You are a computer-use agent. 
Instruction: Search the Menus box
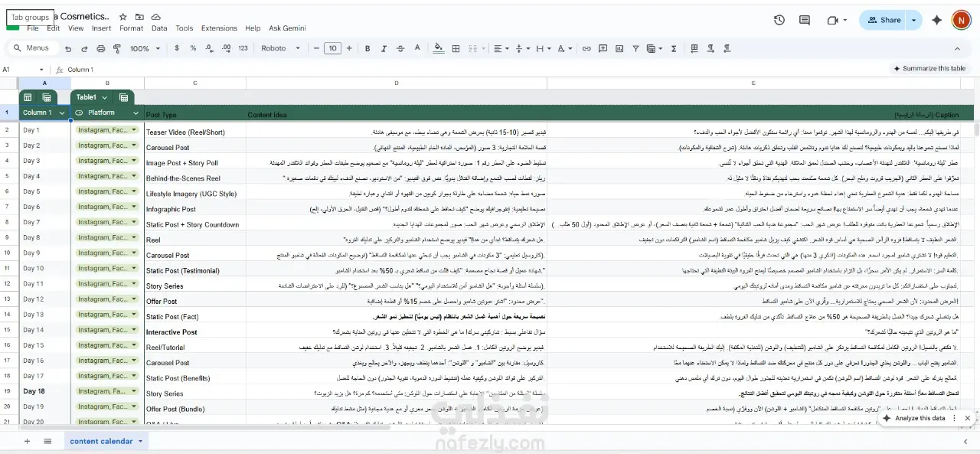point(34,48)
